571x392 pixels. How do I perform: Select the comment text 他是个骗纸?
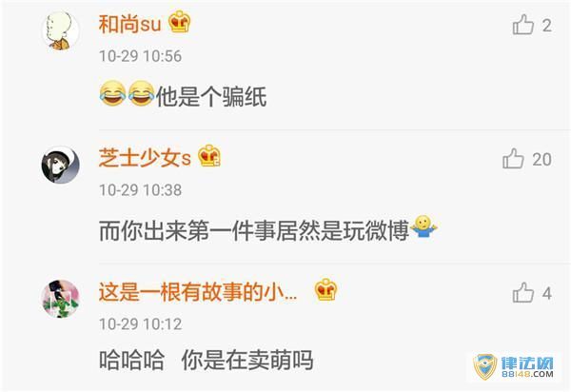[211, 97]
